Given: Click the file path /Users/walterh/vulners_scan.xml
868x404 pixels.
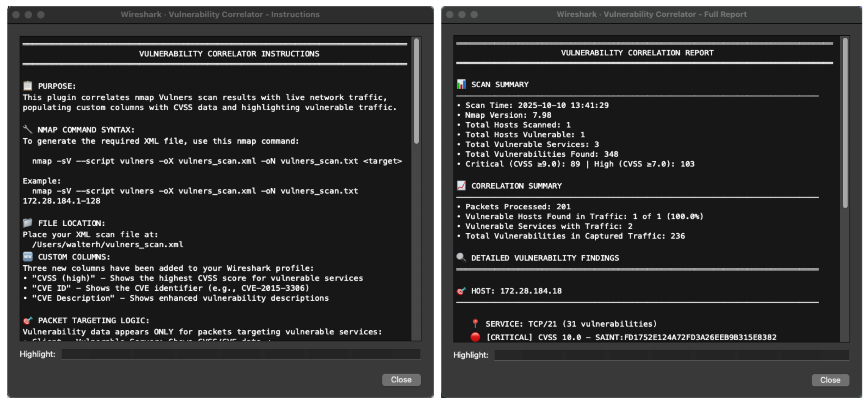Looking at the screenshot, I should click(x=108, y=244).
